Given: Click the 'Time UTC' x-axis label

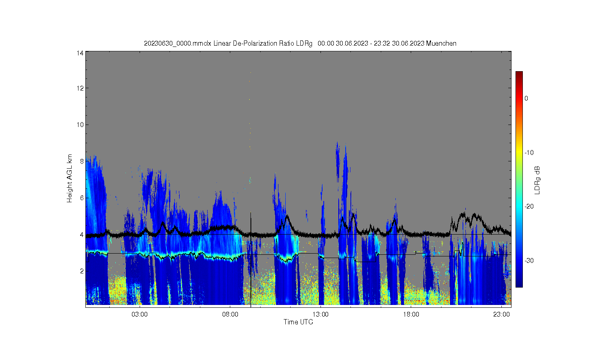Looking at the screenshot, I should tap(298, 322).
